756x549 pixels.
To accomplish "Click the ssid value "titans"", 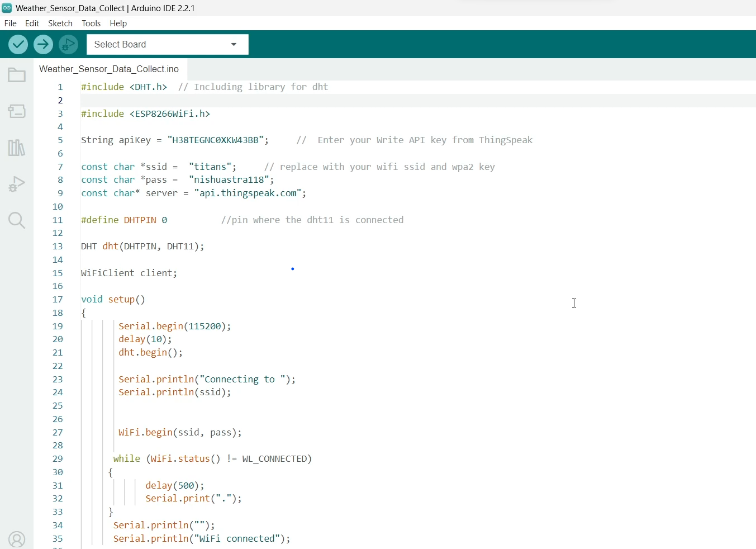I will 210,167.
